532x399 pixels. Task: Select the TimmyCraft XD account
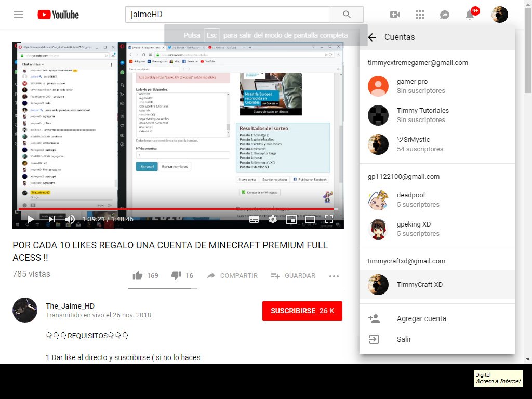pos(437,285)
